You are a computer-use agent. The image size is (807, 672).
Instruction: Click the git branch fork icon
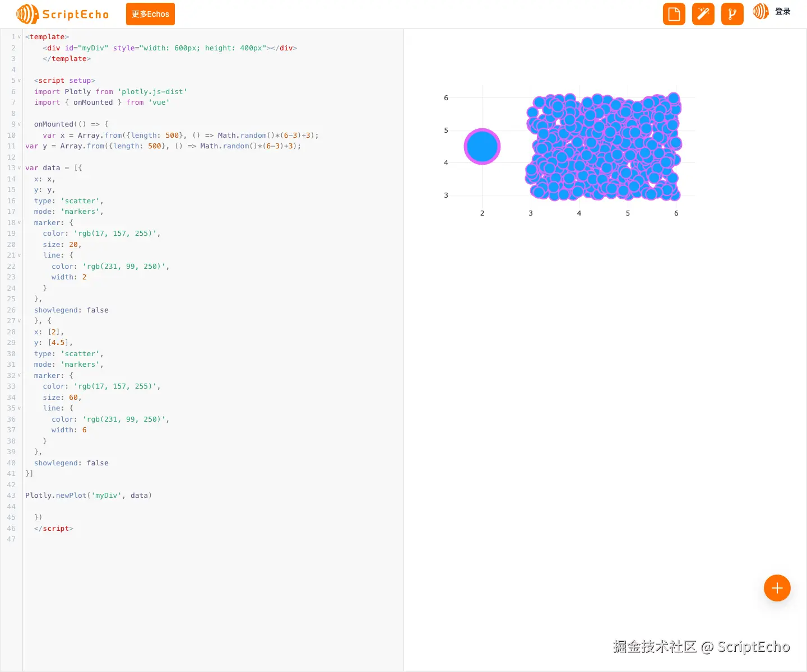pos(732,14)
